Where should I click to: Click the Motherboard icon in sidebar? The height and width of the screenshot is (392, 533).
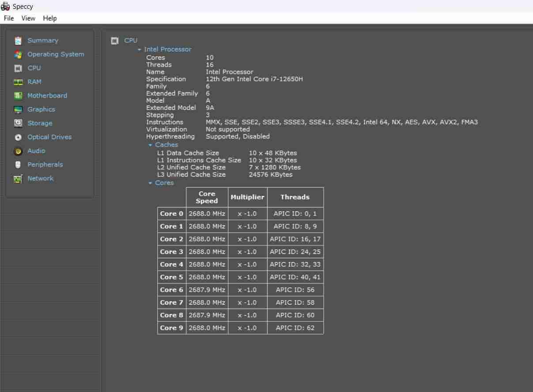point(18,96)
